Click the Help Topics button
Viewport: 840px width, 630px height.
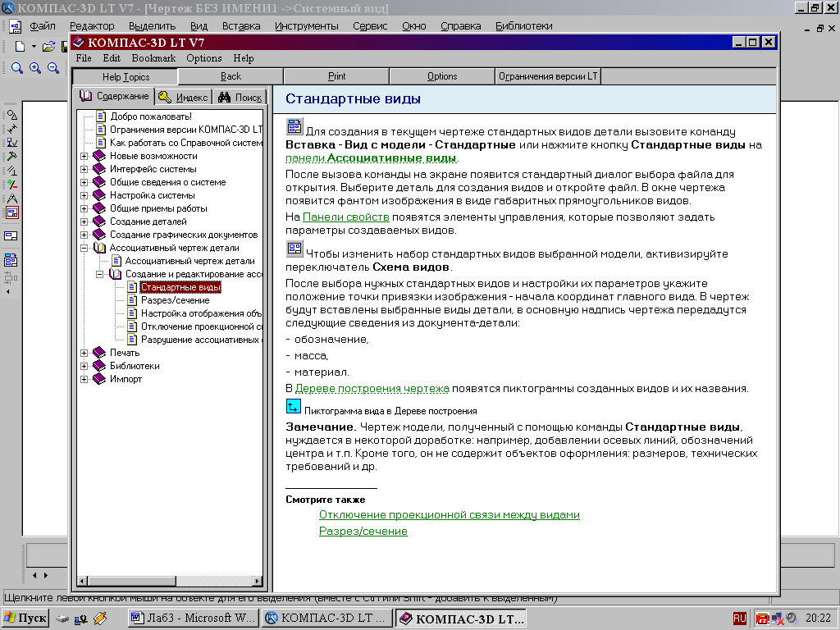pos(126,77)
